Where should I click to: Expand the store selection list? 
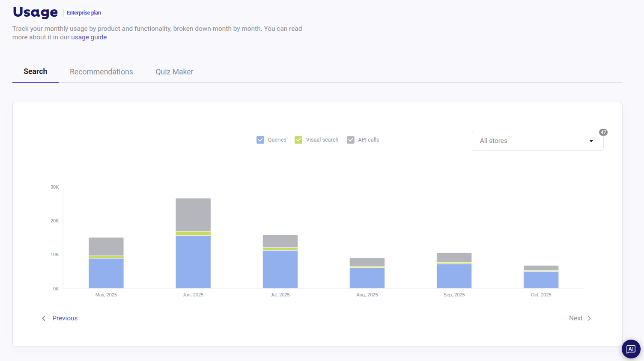[x=537, y=141]
